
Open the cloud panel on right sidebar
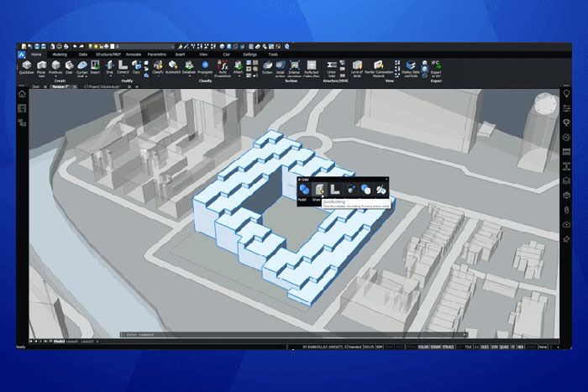coord(566,224)
